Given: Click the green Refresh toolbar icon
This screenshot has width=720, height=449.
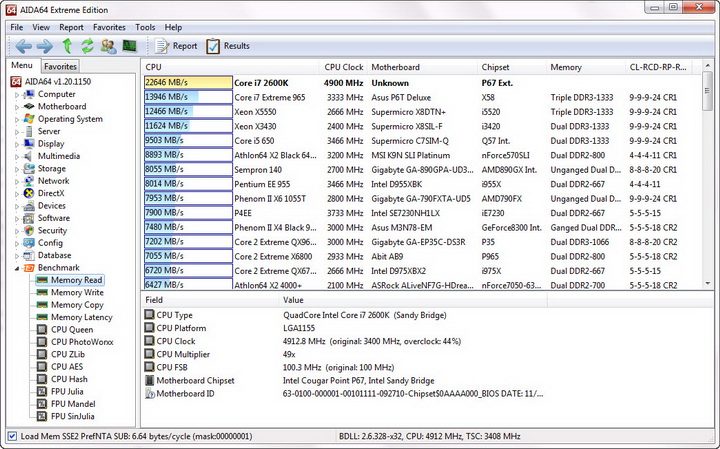Looking at the screenshot, I should tap(87, 46).
